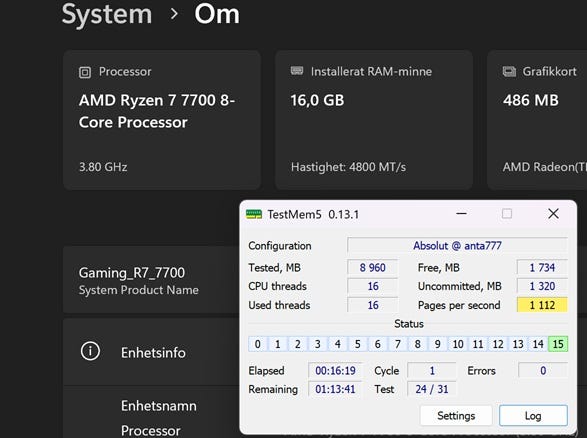Click the breadcrumb chevron after System
587x438 pixels.
174,14
